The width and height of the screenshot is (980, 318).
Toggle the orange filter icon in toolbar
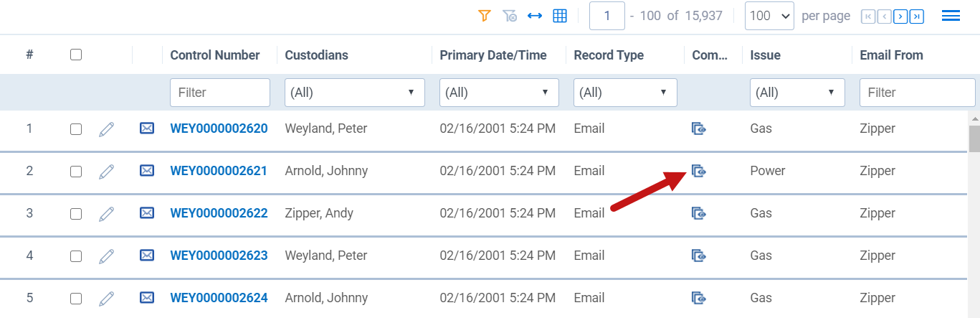[485, 15]
